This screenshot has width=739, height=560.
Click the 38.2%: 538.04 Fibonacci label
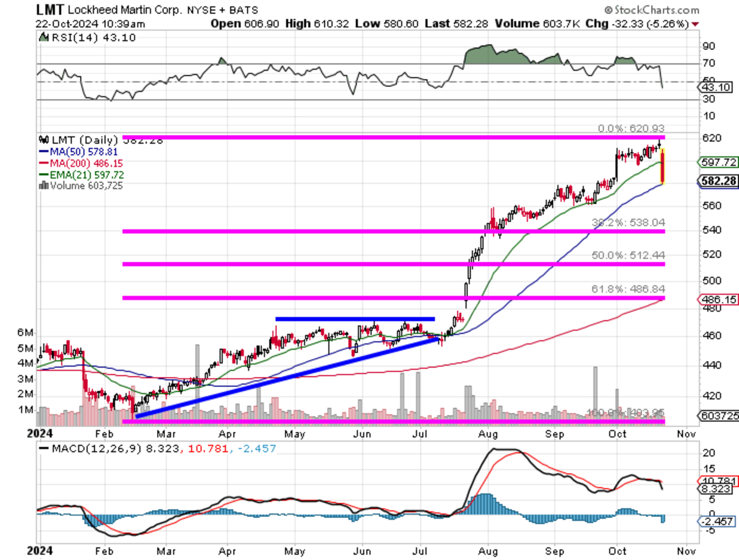628,222
